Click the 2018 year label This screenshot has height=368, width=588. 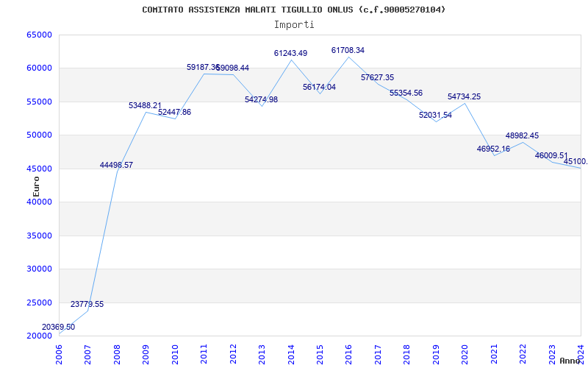pos(407,354)
